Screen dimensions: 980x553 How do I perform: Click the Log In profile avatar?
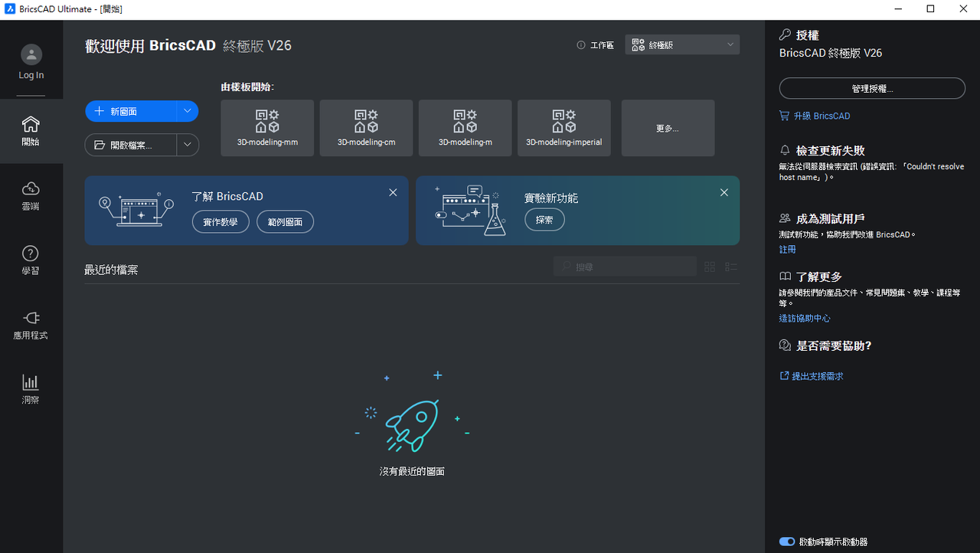coord(31,54)
